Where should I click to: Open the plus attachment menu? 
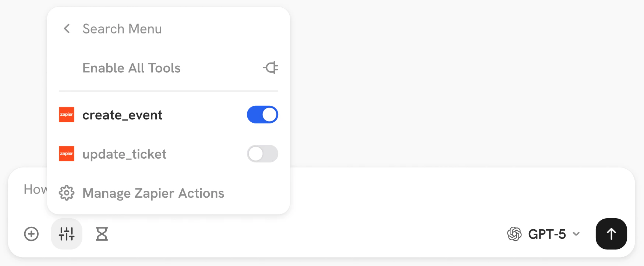(x=31, y=234)
